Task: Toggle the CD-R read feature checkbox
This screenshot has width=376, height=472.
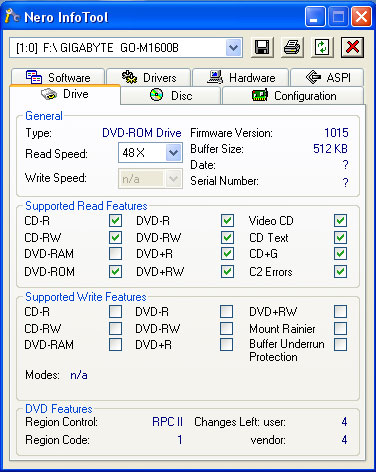Action: point(115,221)
